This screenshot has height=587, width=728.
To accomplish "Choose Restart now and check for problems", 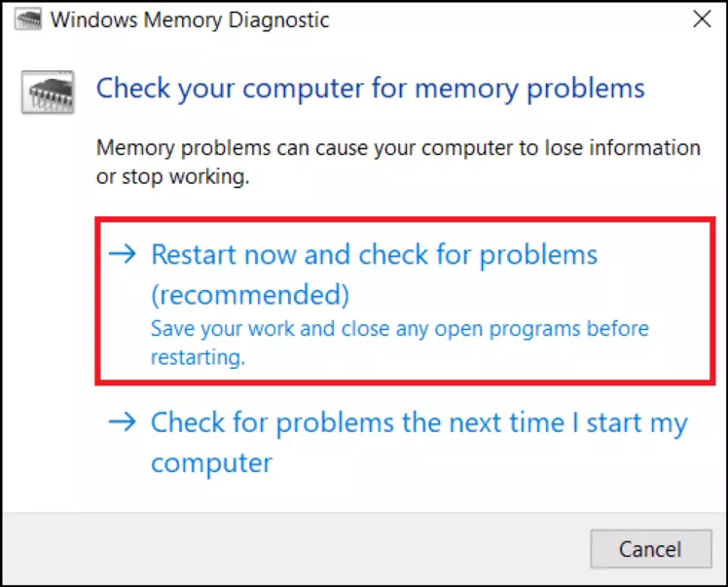I will (x=374, y=256).
